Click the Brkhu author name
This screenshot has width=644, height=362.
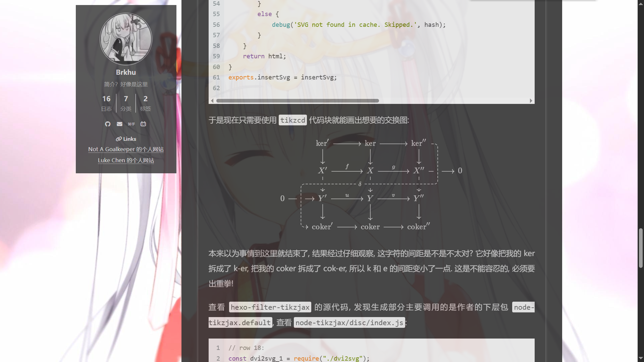[126, 72]
